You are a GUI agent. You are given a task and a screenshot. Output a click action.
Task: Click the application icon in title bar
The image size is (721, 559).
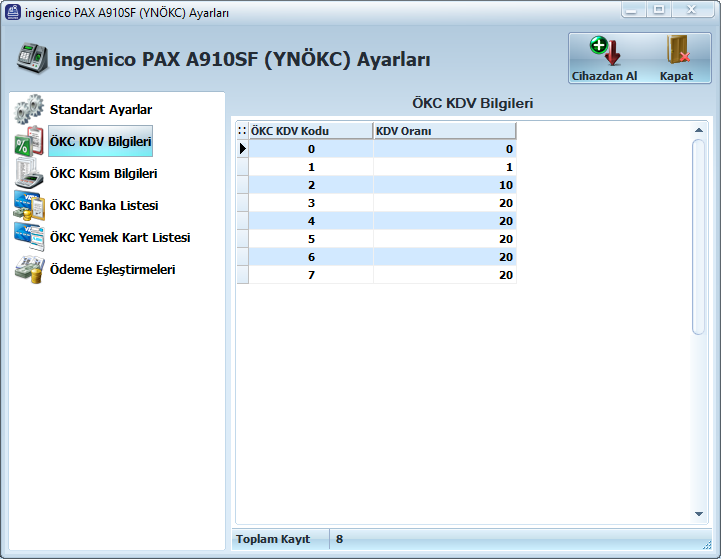[x=13, y=12]
